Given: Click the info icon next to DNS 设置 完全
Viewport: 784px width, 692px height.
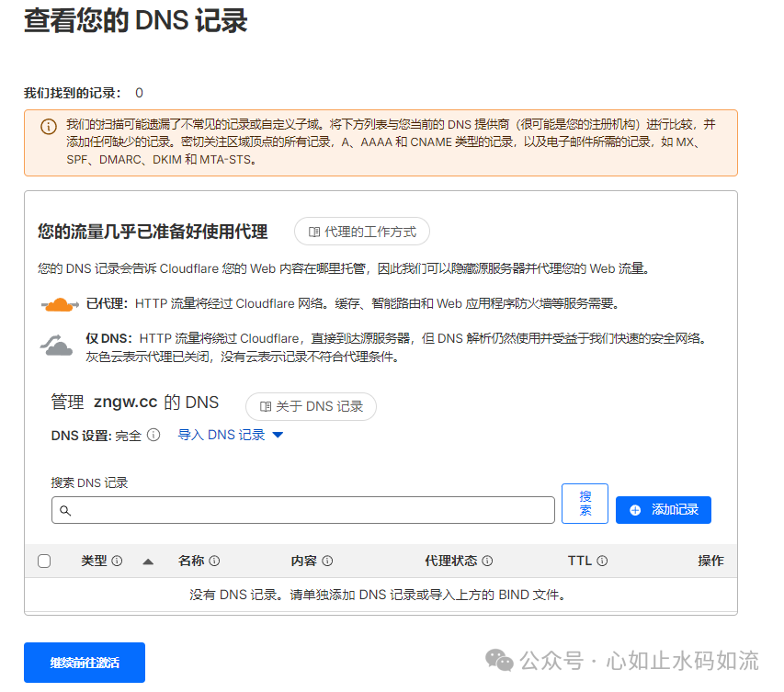Looking at the screenshot, I should [153, 435].
